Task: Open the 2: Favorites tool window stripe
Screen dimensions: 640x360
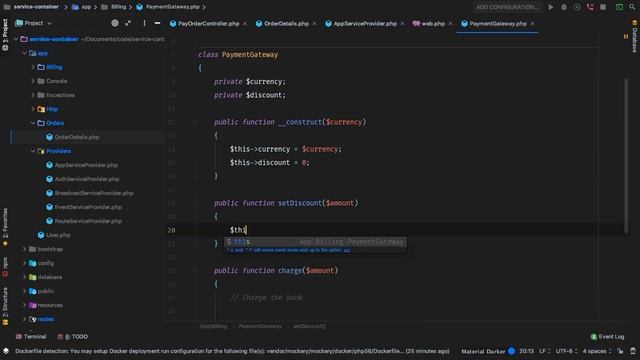Action: click(5, 227)
